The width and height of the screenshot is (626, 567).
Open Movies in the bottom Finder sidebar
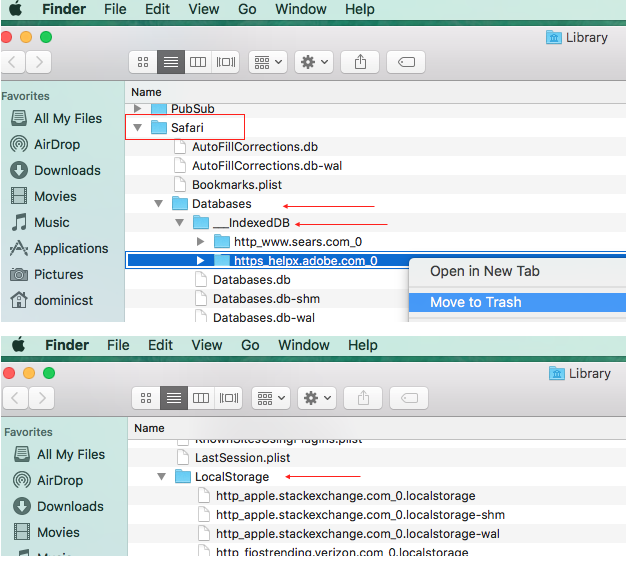click(47, 532)
